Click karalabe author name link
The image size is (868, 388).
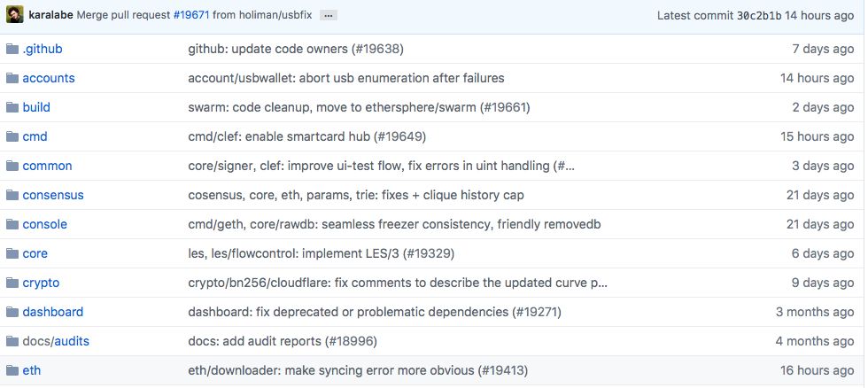click(x=50, y=16)
